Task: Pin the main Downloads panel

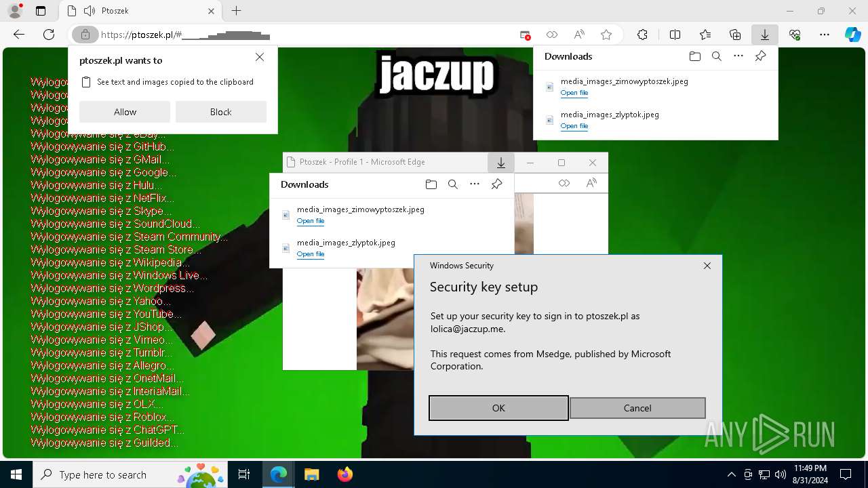Action: point(760,56)
